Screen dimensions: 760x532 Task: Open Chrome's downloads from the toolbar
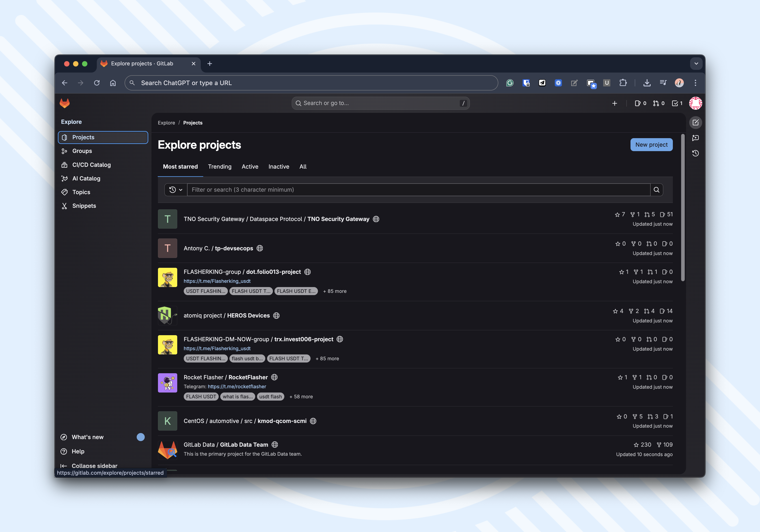(647, 83)
